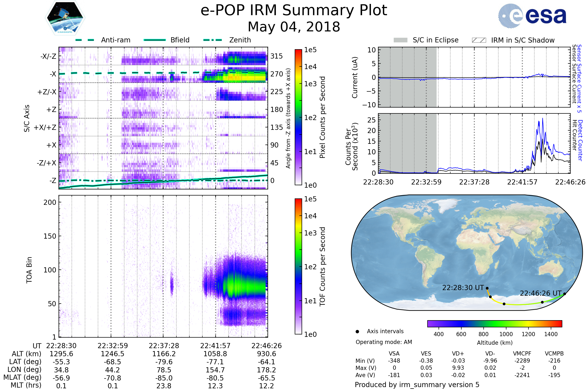588x392 pixels.
Task: Click the IRM in S/C Shadow hatched swatch
Action: click(x=479, y=40)
